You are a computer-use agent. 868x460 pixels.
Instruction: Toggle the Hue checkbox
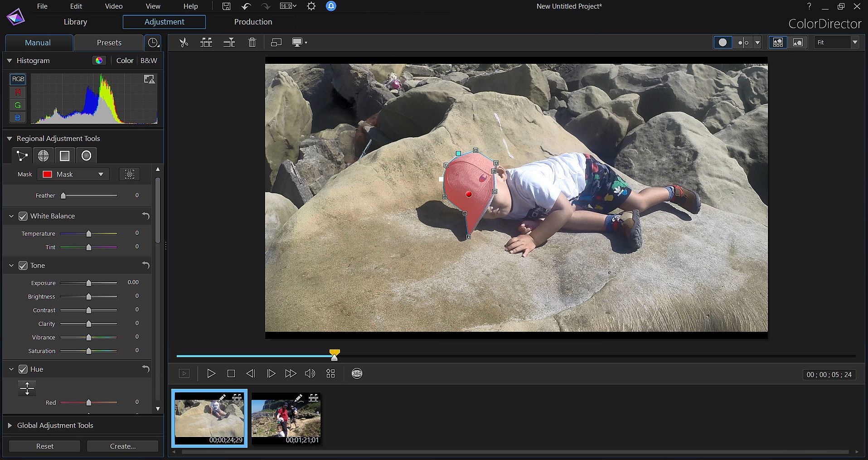click(23, 369)
